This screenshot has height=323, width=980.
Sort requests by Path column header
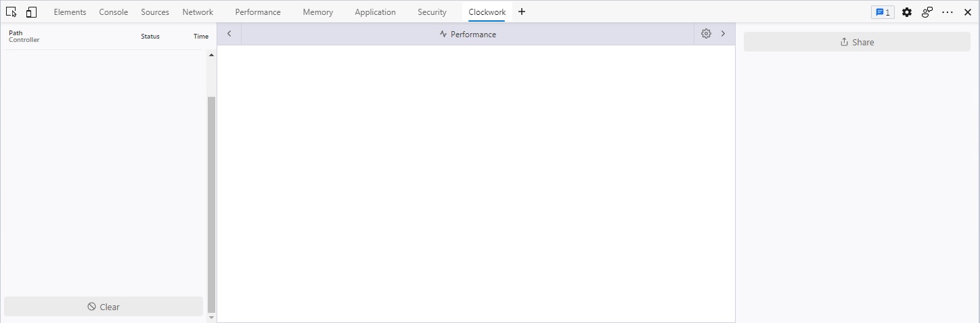click(x=16, y=33)
